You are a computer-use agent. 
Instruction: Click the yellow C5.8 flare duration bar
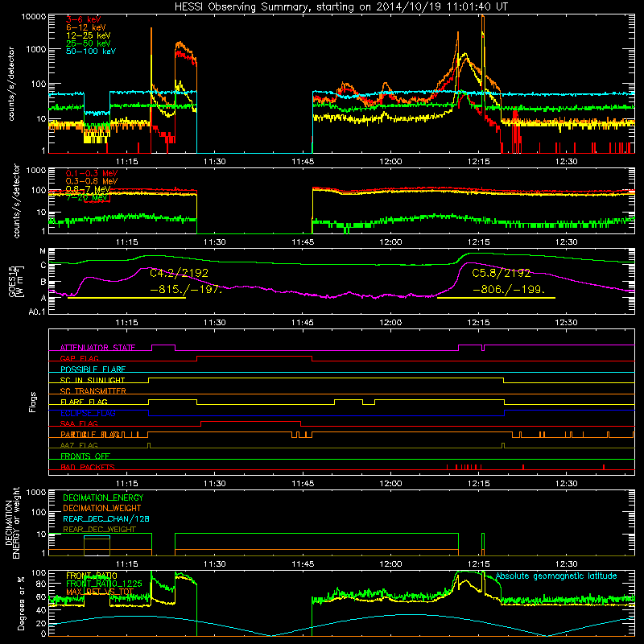(x=496, y=298)
